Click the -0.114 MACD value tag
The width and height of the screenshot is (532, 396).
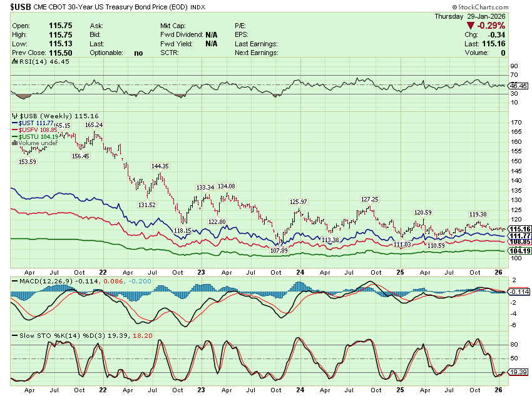[519, 292]
